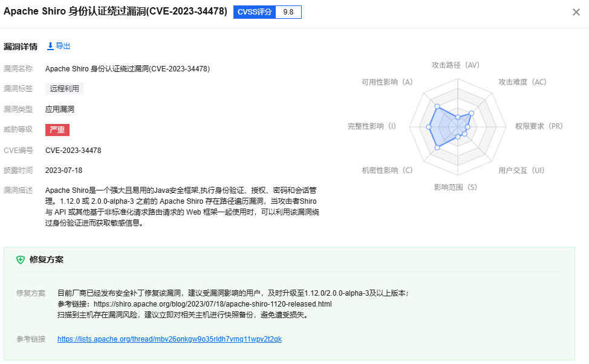Click the radar chart node on 影响范围 axis

tap(457, 135)
